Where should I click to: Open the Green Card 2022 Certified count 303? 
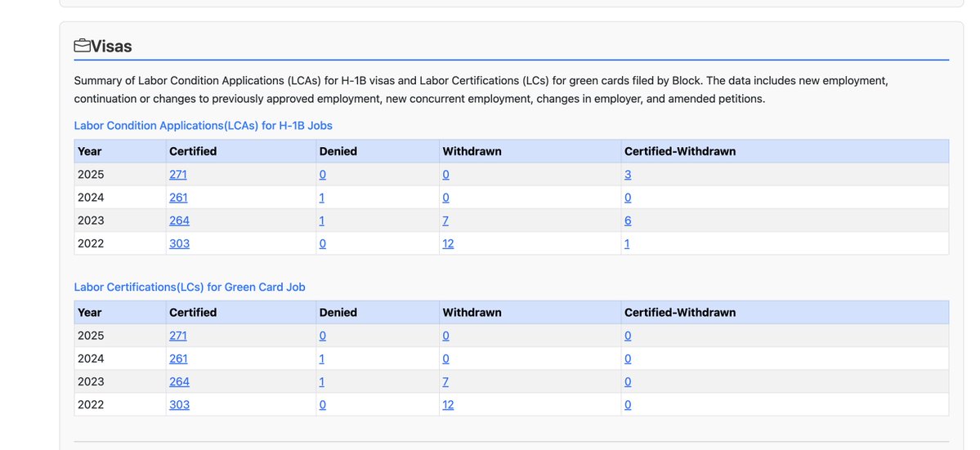click(179, 405)
